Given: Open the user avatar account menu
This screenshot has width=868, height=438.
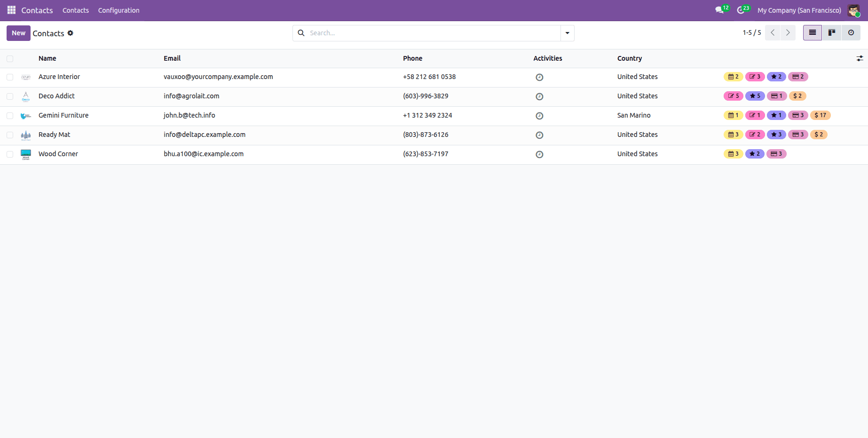Looking at the screenshot, I should pyautogui.click(x=853, y=10).
